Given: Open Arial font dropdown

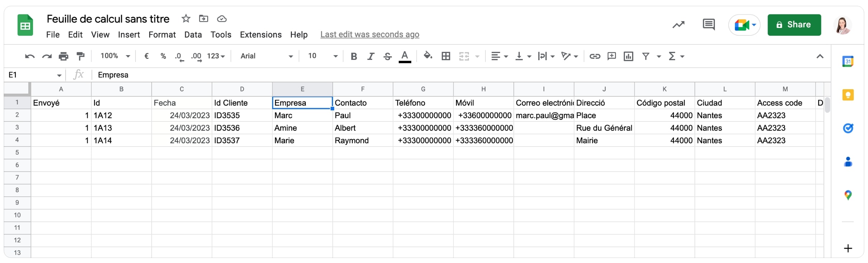Looking at the screenshot, I should pos(267,56).
